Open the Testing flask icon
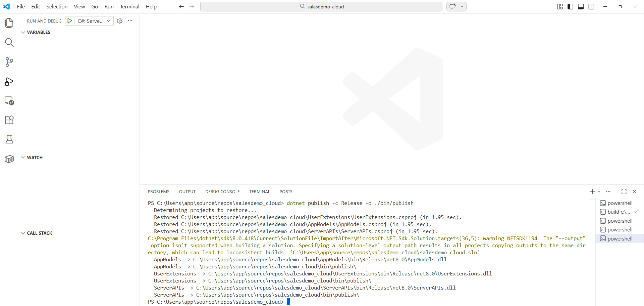644x306 pixels. pos(9,139)
